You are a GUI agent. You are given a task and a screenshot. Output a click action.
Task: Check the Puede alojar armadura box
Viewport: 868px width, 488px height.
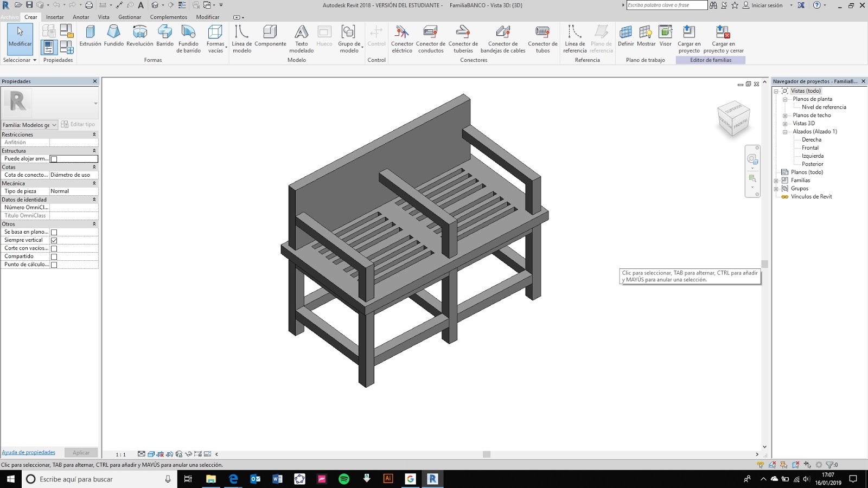click(54, 159)
